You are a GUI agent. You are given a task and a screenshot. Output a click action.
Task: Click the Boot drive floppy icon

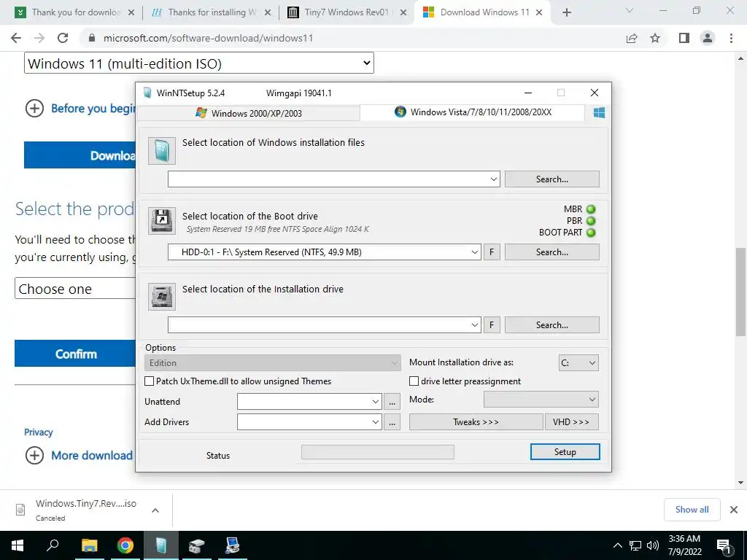pyautogui.click(x=162, y=220)
